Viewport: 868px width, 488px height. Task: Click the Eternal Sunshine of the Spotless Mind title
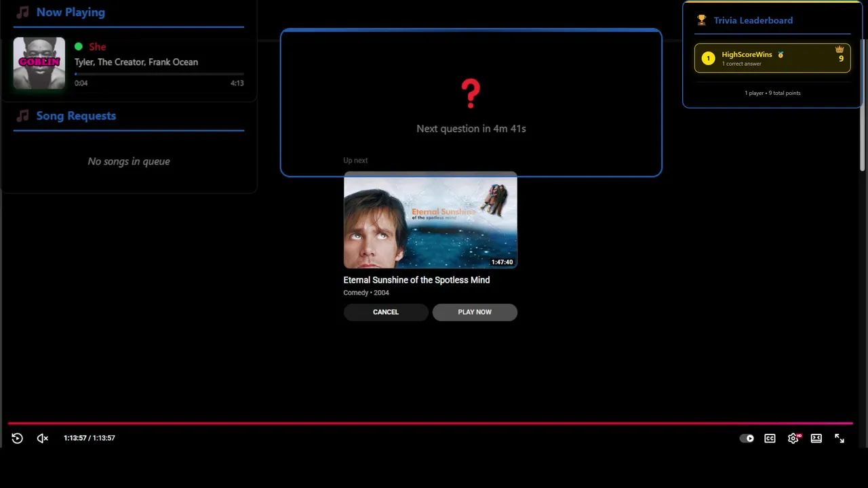click(416, 280)
